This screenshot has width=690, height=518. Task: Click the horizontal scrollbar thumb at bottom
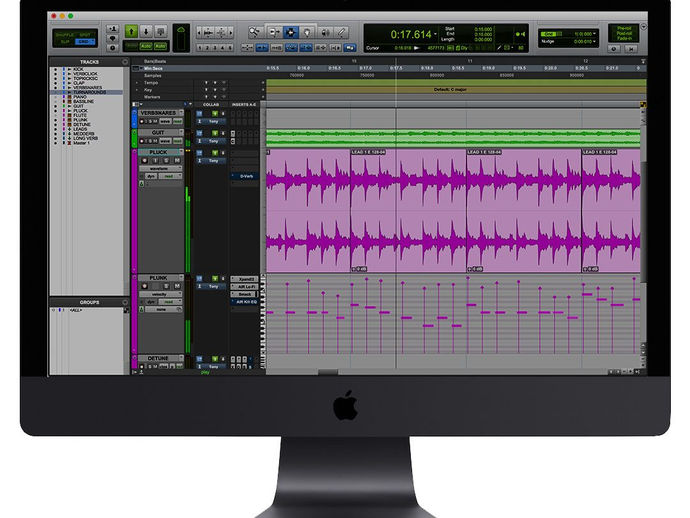pos(328,372)
